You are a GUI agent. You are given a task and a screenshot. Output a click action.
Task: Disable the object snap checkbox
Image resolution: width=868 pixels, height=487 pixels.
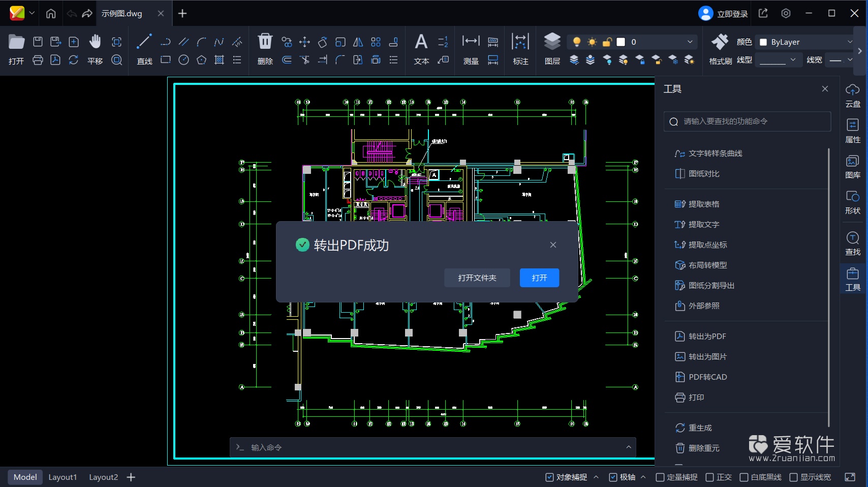(x=549, y=477)
